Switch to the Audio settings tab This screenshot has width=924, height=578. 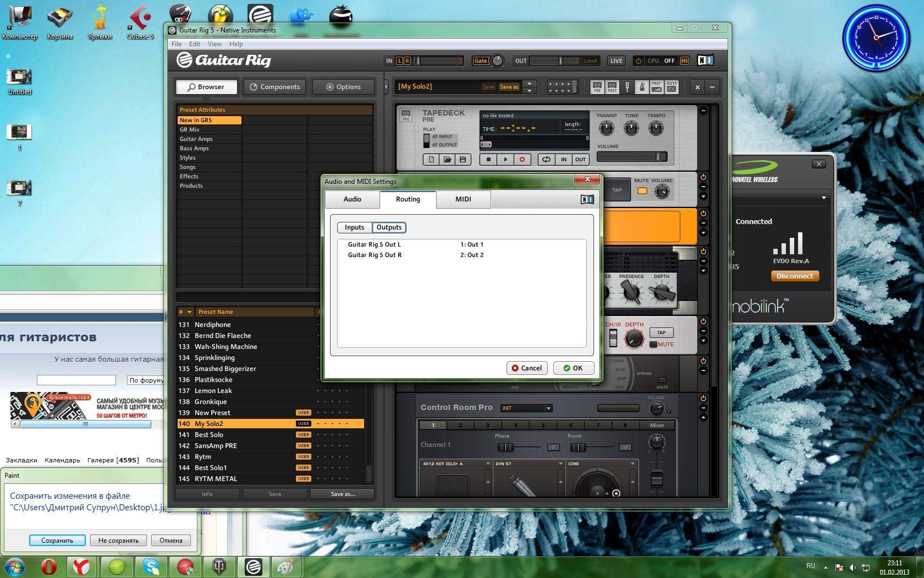(x=352, y=199)
